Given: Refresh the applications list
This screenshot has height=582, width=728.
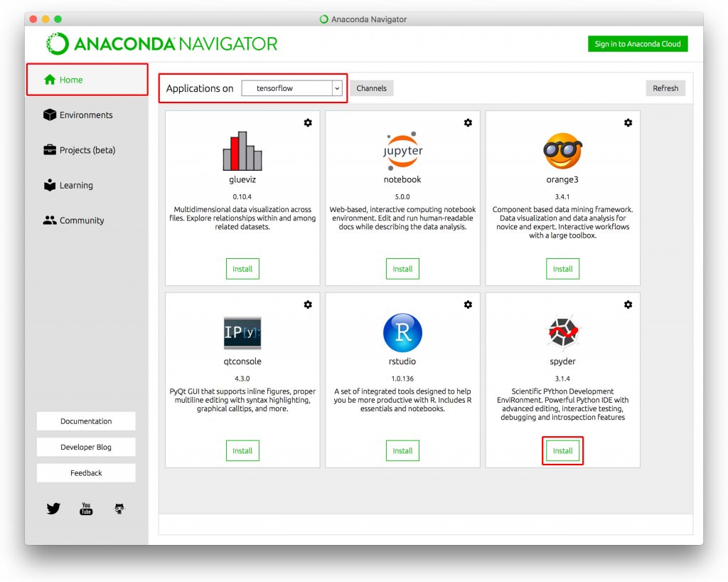Looking at the screenshot, I should tap(665, 88).
